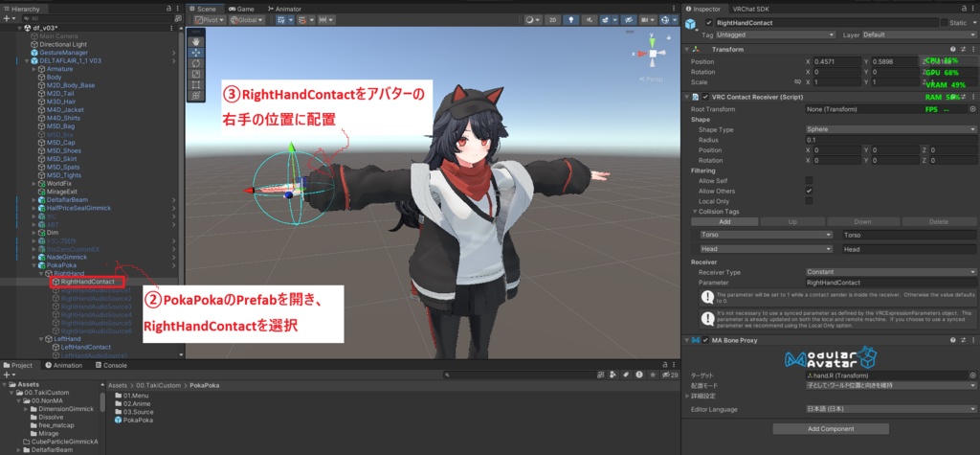Open draw mode shading dropdown
Viewport: 980px width, 455px height.
pos(532,20)
